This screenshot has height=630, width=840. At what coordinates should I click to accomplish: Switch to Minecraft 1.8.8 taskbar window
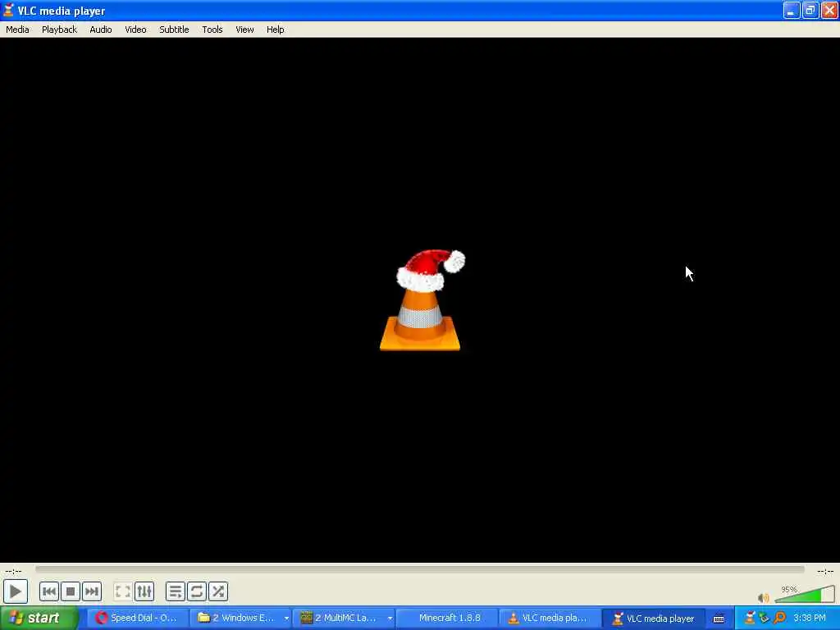[447, 619]
